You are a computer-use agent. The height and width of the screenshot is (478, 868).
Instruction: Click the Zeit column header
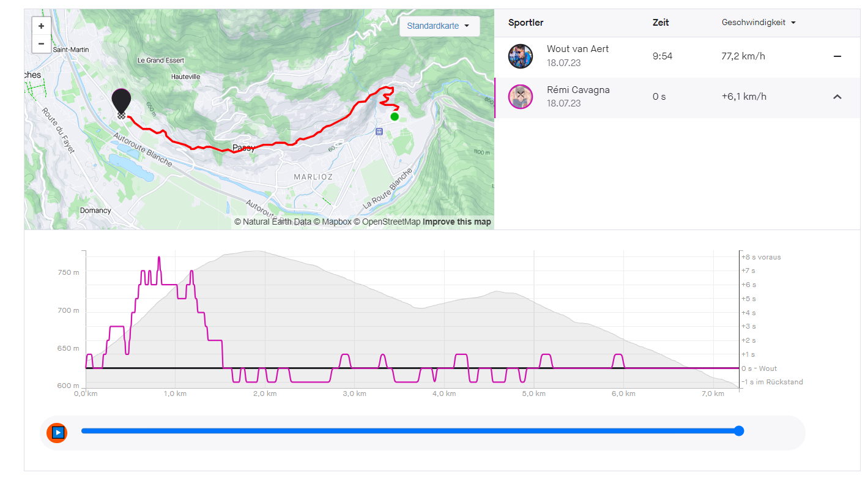tap(661, 23)
